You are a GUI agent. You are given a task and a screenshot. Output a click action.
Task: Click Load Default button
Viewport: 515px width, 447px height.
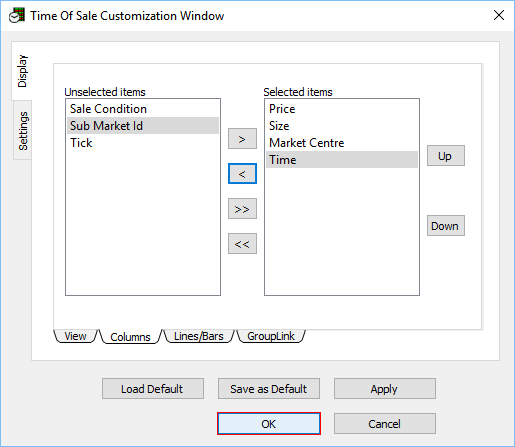[x=153, y=389]
